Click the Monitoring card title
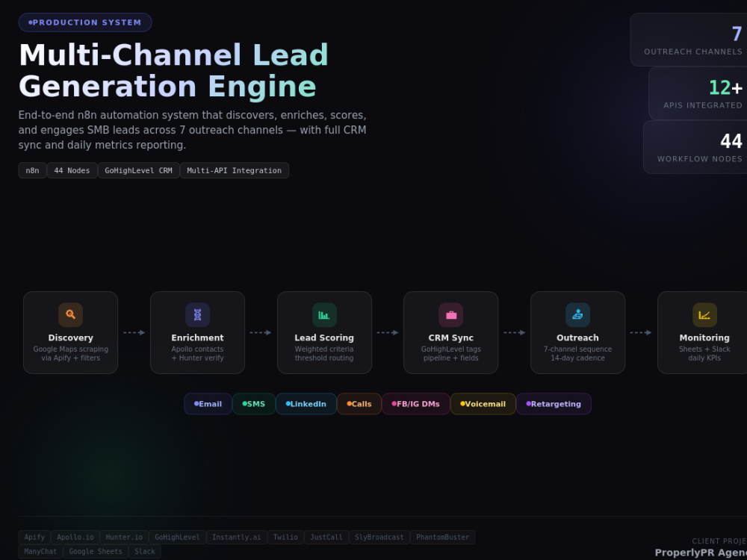 (704, 337)
